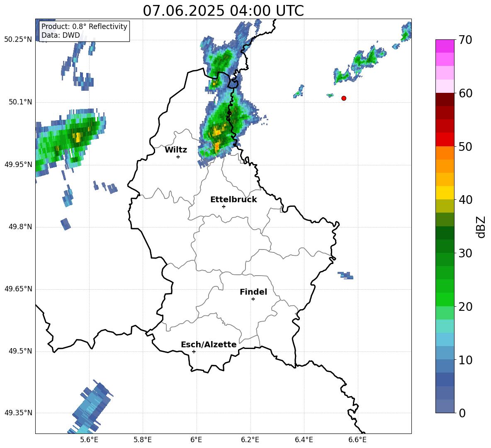Click the Ettelbruck city label
The image size is (491, 448).
click(233, 200)
